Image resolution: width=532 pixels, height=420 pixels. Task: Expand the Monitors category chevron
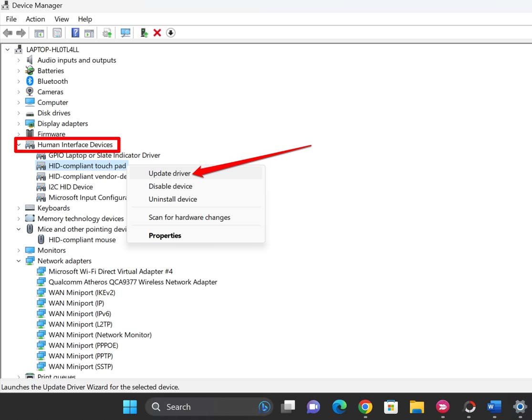19,250
